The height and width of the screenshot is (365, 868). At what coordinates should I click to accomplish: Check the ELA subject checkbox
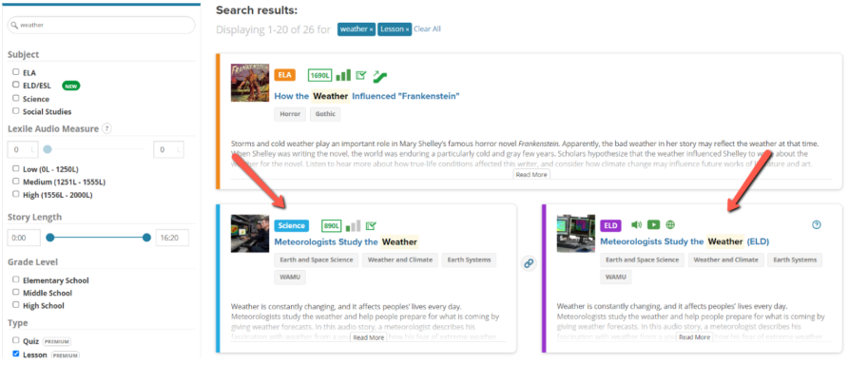[x=16, y=72]
